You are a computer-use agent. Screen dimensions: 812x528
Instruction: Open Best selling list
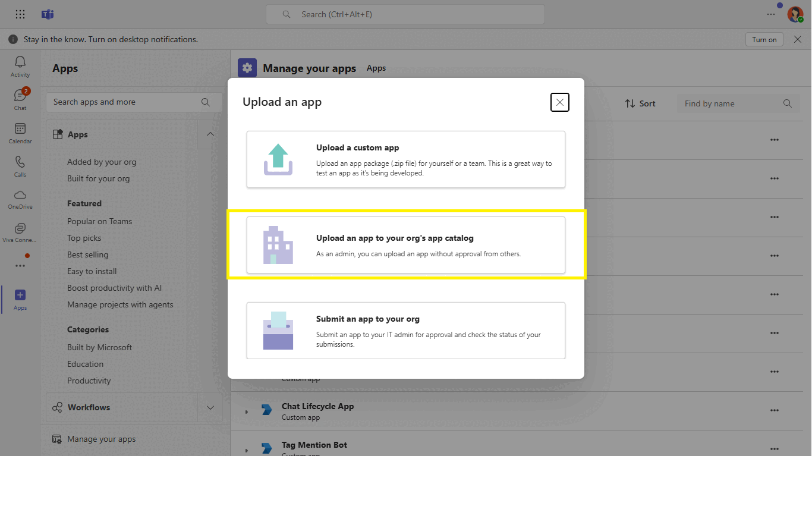pos(88,254)
